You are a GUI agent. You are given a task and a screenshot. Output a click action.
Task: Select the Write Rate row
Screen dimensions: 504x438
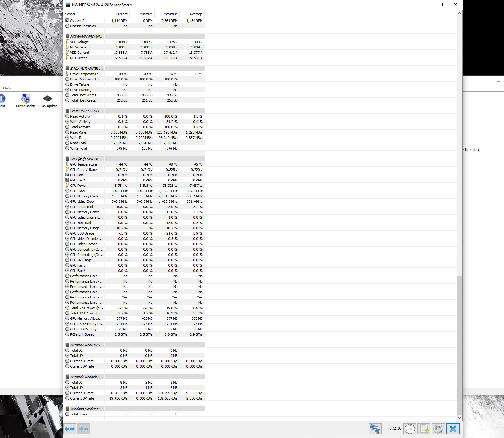135,138
